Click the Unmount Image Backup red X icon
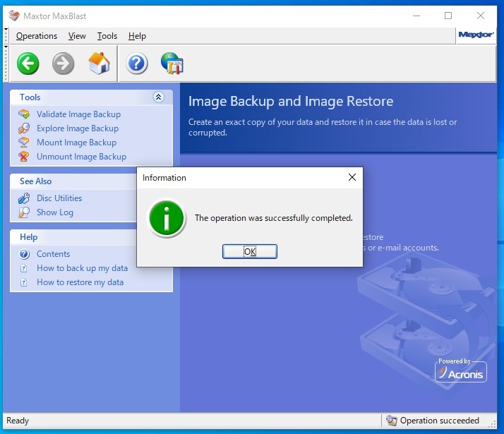 click(x=24, y=157)
